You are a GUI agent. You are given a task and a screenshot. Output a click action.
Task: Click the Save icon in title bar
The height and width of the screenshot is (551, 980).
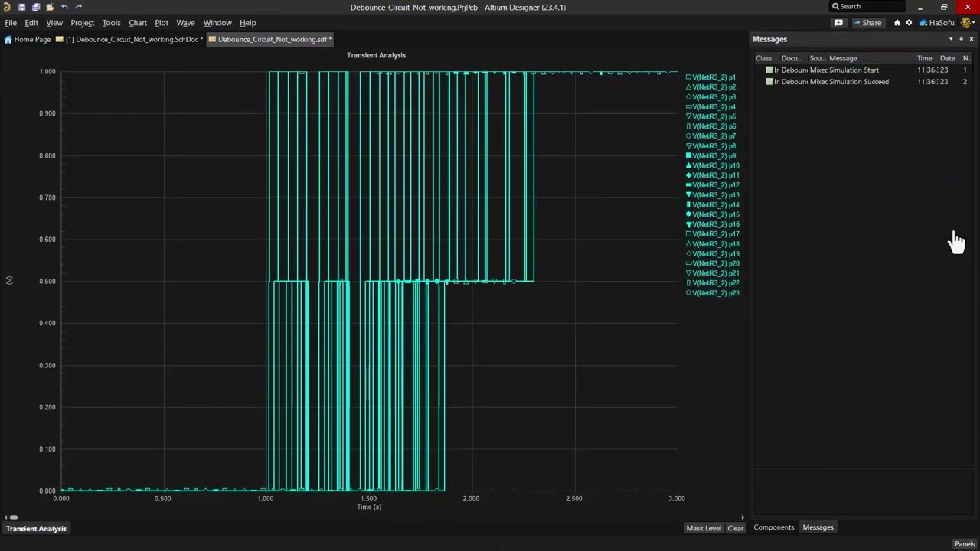pos(21,7)
